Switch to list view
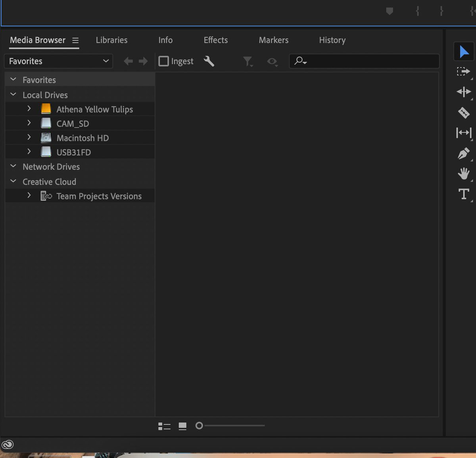 (164, 426)
